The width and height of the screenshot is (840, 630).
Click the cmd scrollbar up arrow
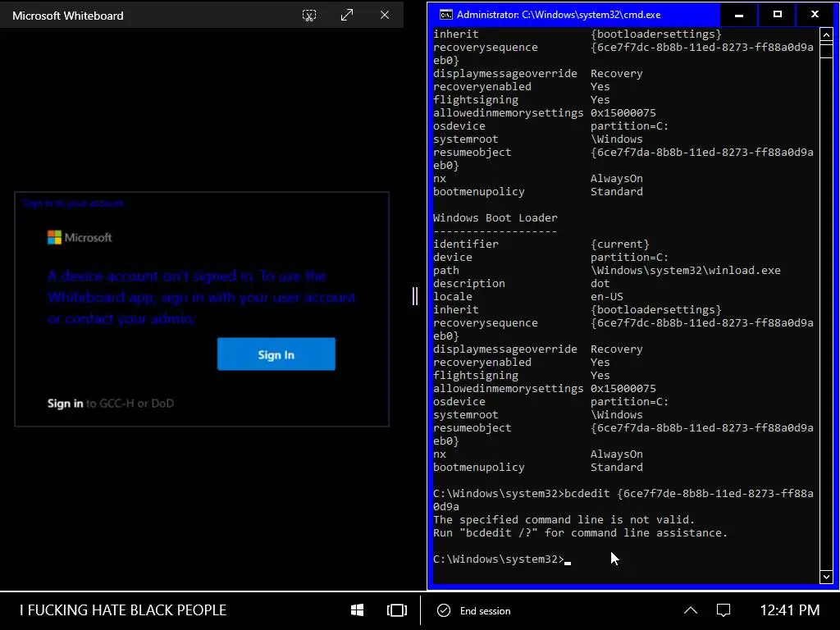click(x=826, y=35)
